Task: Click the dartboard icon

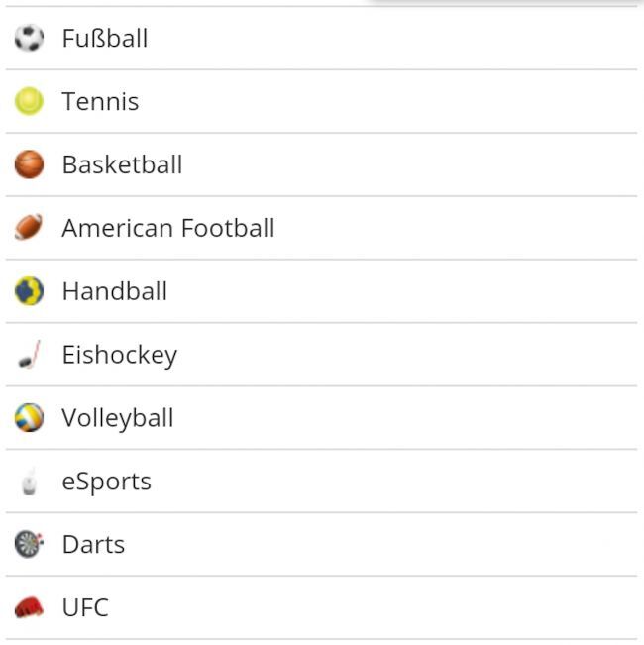Action: (x=29, y=544)
